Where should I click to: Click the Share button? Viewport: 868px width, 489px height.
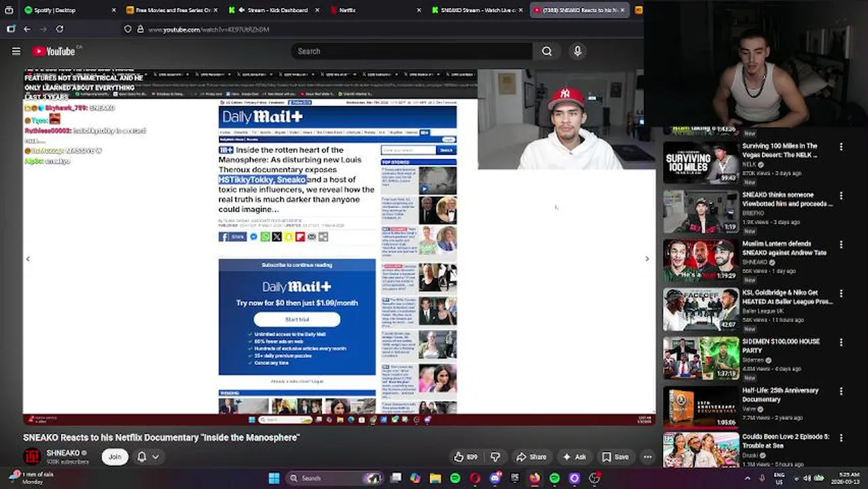pos(531,457)
